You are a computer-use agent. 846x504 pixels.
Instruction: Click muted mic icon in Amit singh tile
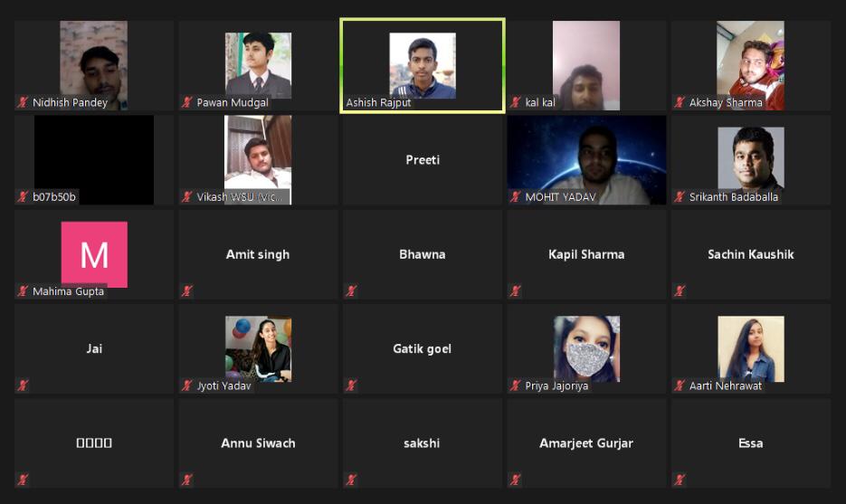pyautogui.click(x=186, y=290)
